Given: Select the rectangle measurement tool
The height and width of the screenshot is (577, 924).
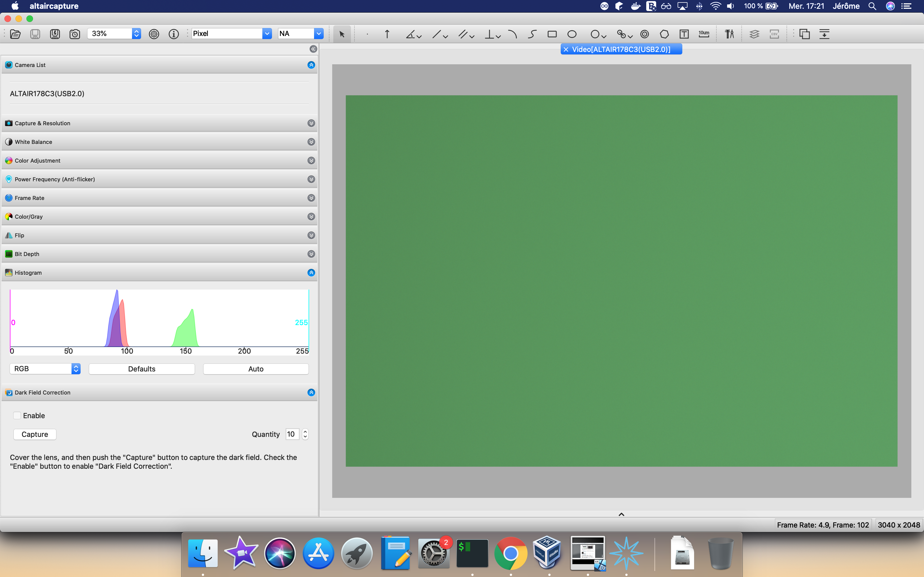Looking at the screenshot, I should coord(552,34).
